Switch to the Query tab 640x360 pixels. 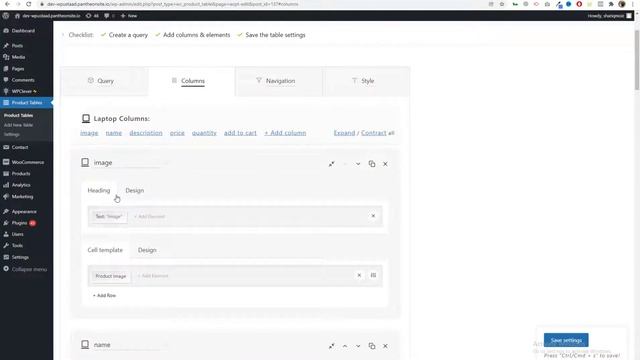(x=105, y=81)
